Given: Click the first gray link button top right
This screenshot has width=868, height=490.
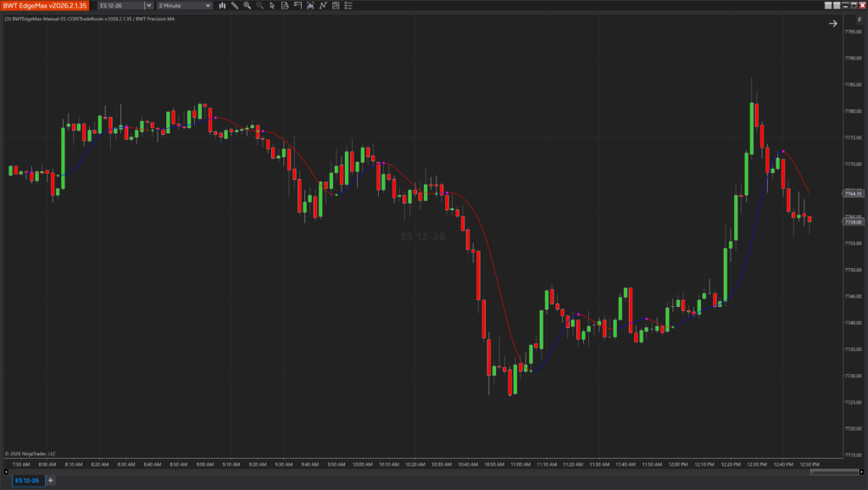Looking at the screenshot, I should coord(828,6).
